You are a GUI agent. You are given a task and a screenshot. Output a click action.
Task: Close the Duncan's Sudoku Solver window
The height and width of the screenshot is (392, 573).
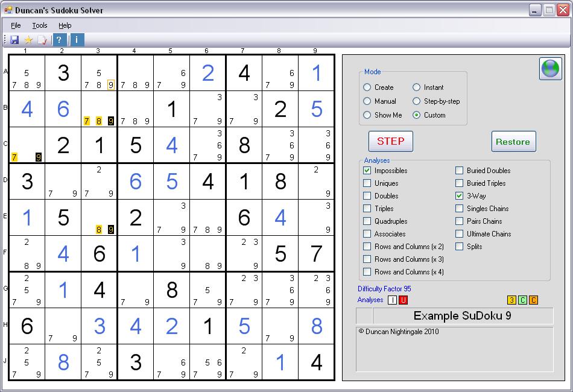click(x=563, y=10)
